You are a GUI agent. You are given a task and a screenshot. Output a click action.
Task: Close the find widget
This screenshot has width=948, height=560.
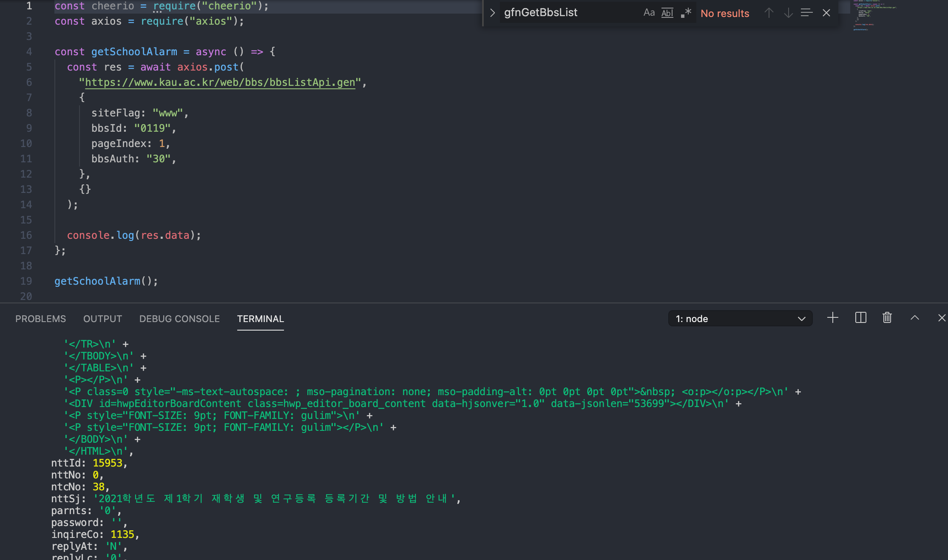pyautogui.click(x=826, y=13)
